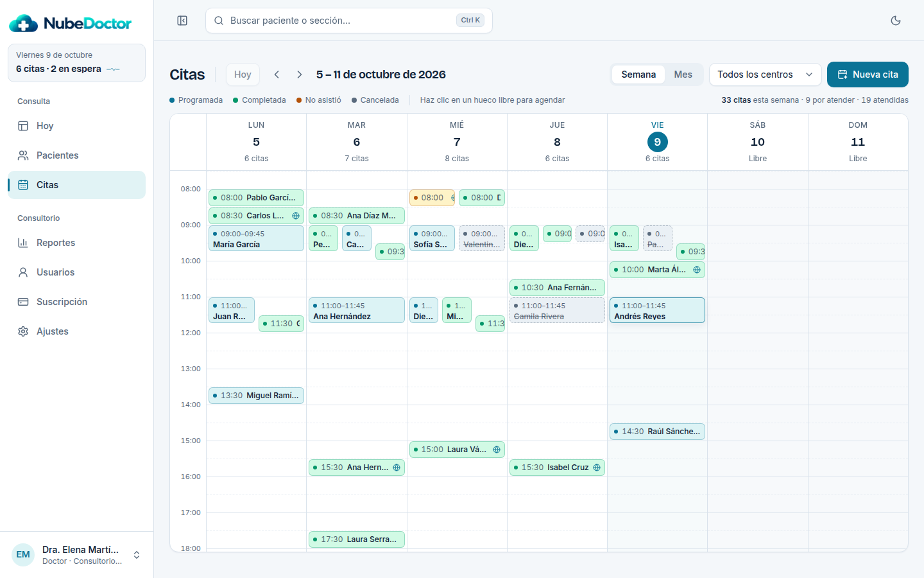Open 08:30 Ana Díaz appointment
The width and height of the screenshot is (924, 578).
(357, 216)
